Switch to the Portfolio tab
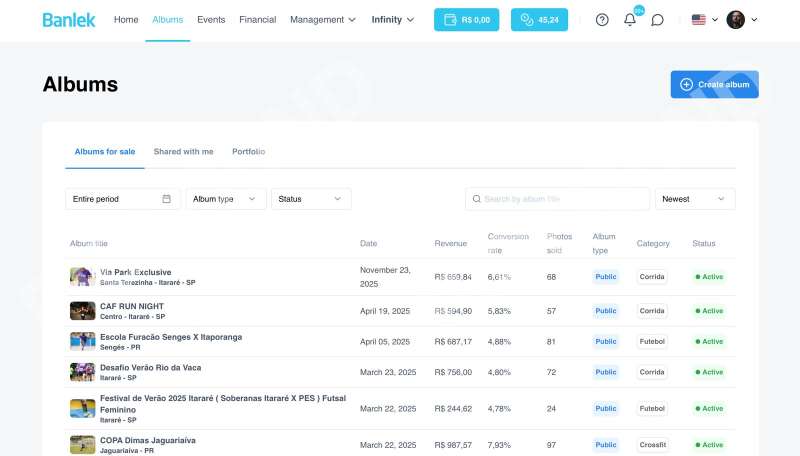This screenshot has width=800, height=456. pyautogui.click(x=249, y=152)
